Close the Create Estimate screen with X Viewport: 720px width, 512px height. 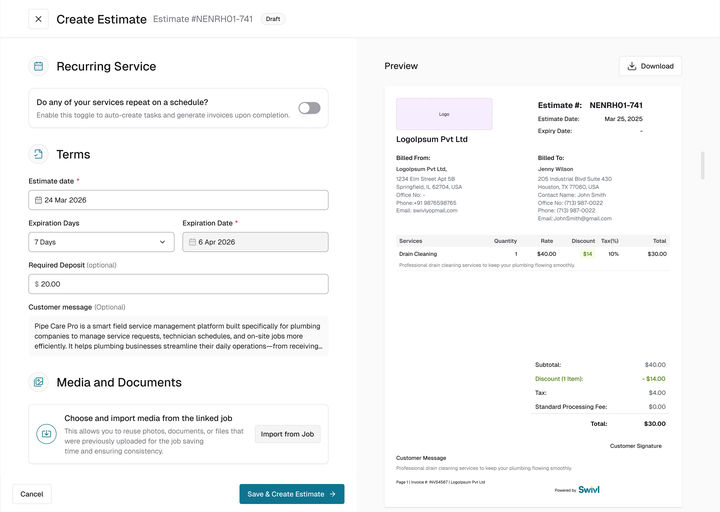point(39,19)
